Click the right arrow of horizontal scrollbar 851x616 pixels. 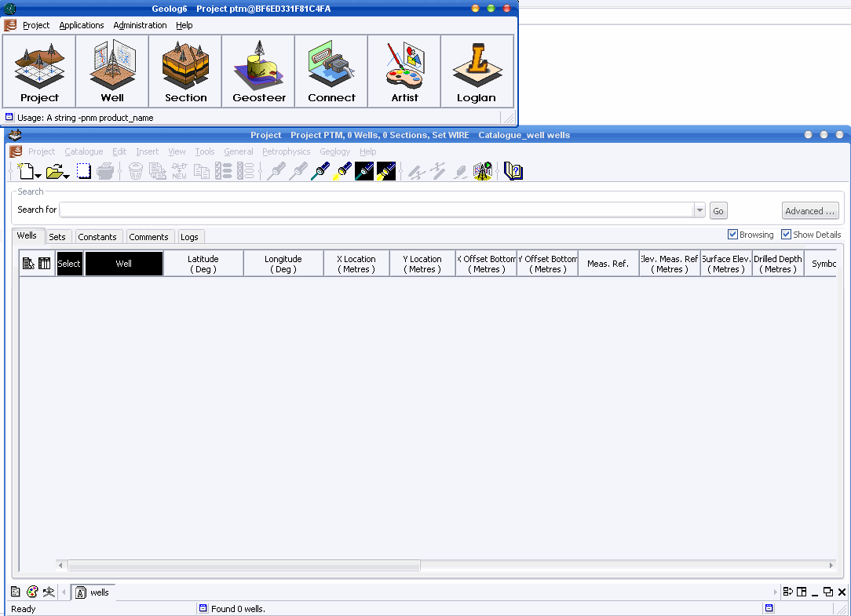click(831, 566)
